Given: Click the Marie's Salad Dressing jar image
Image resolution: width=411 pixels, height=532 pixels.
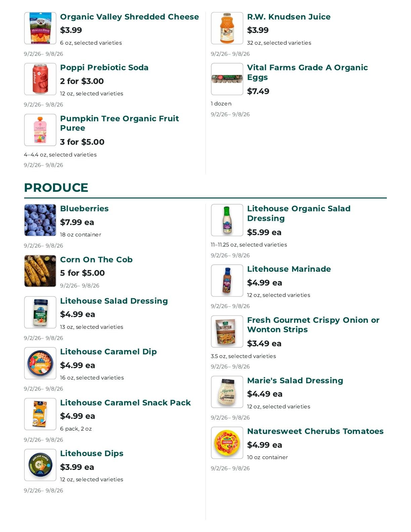Looking at the screenshot, I should click(227, 392).
